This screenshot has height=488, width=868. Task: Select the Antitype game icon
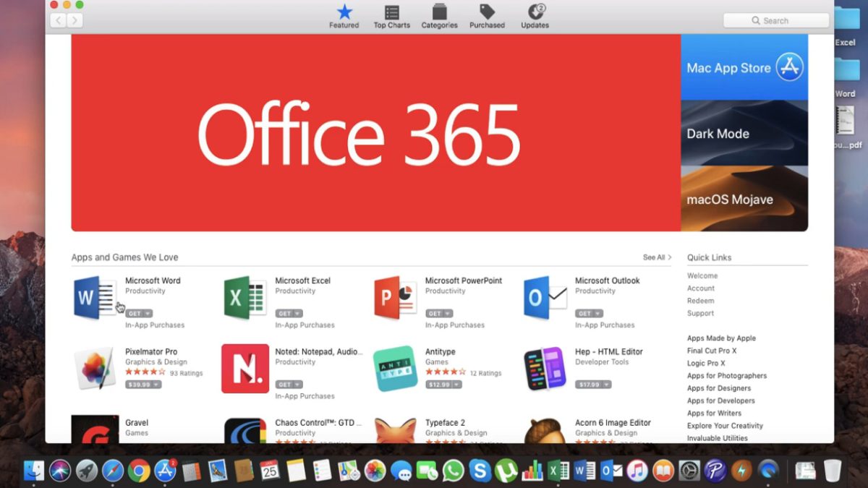395,369
